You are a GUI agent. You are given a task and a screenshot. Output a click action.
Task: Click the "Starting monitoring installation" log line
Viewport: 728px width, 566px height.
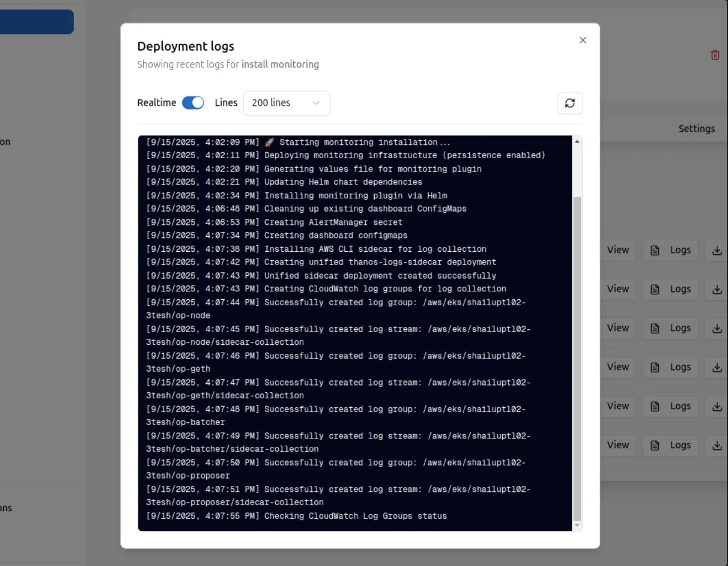point(357,143)
